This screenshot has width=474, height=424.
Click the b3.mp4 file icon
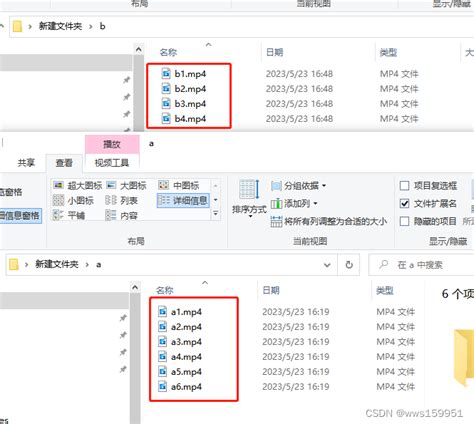click(166, 103)
